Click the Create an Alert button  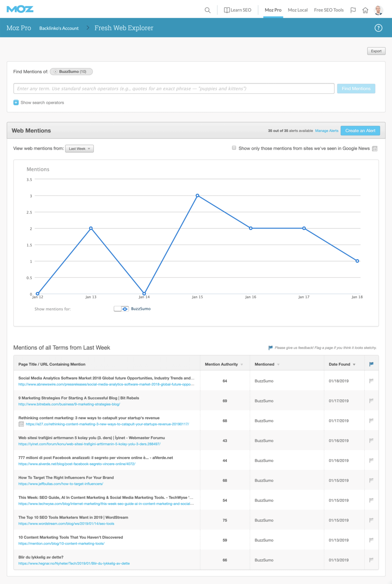pos(360,131)
